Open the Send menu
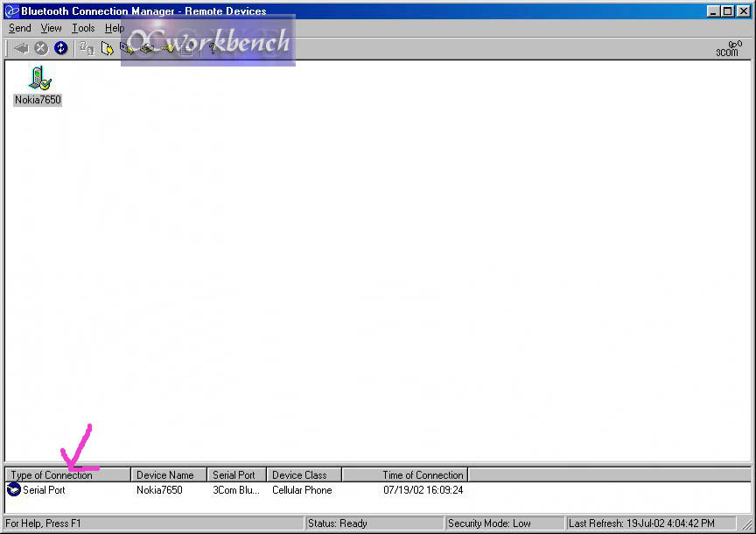This screenshot has width=756, height=534. pyautogui.click(x=20, y=29)
